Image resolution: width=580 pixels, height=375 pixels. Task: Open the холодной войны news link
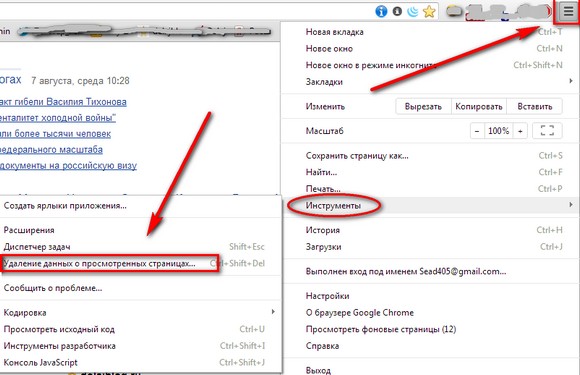[x=58, y=118]
